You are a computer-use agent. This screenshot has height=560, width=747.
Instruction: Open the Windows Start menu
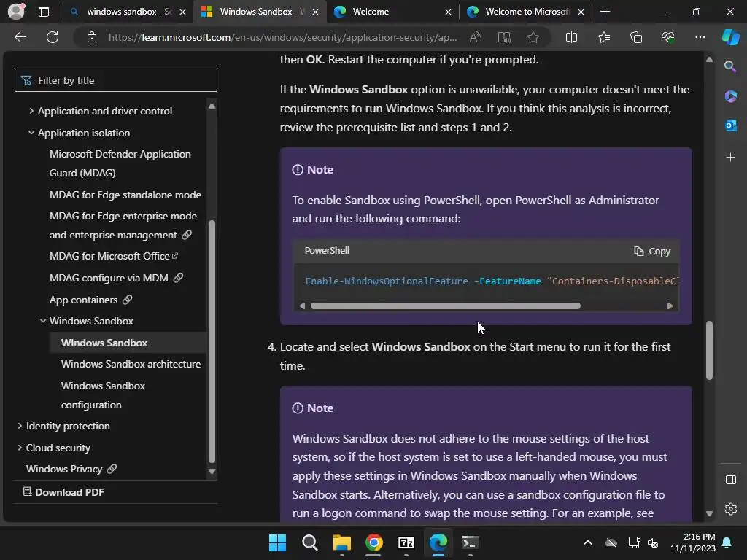[277, 542]
